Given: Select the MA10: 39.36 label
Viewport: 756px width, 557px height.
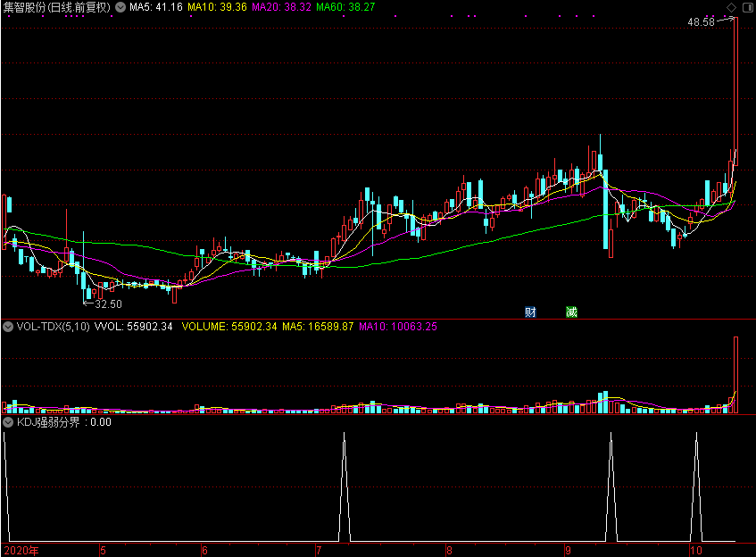Looking at the screenshot, I should tap(217, 7).
